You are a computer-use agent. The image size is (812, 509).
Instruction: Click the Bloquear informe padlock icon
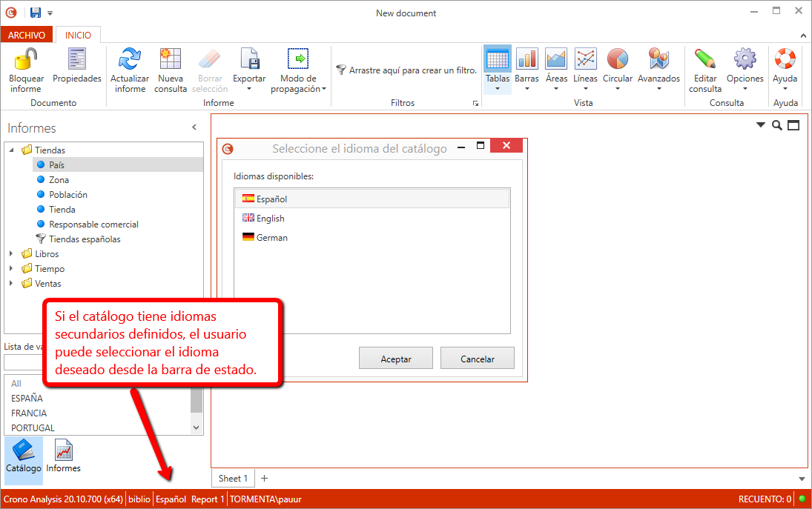[26, 59]
